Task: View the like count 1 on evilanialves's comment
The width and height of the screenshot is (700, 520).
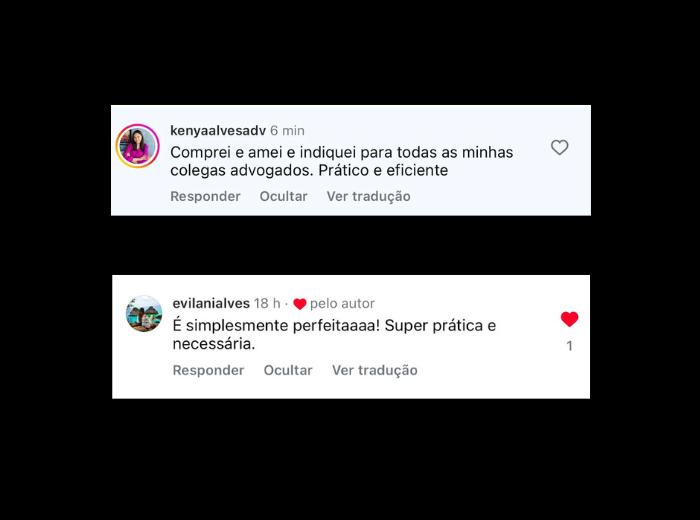Action: (x=570, y=346)
